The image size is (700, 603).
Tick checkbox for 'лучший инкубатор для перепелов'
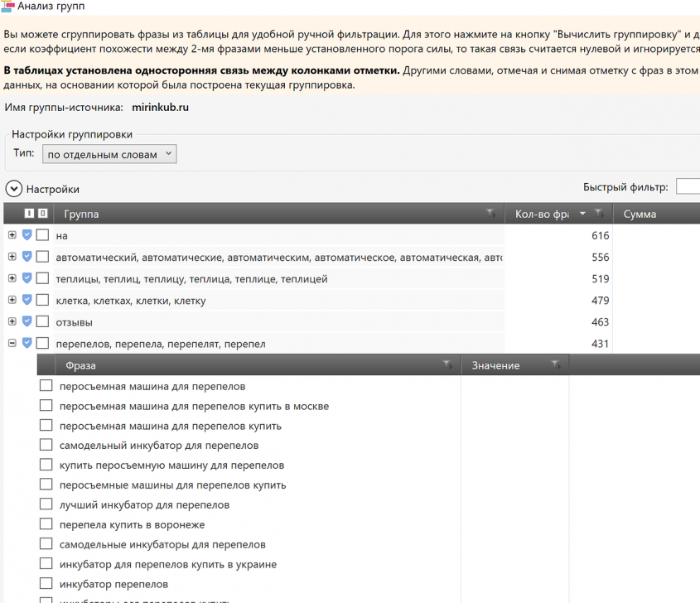point(46,504)
